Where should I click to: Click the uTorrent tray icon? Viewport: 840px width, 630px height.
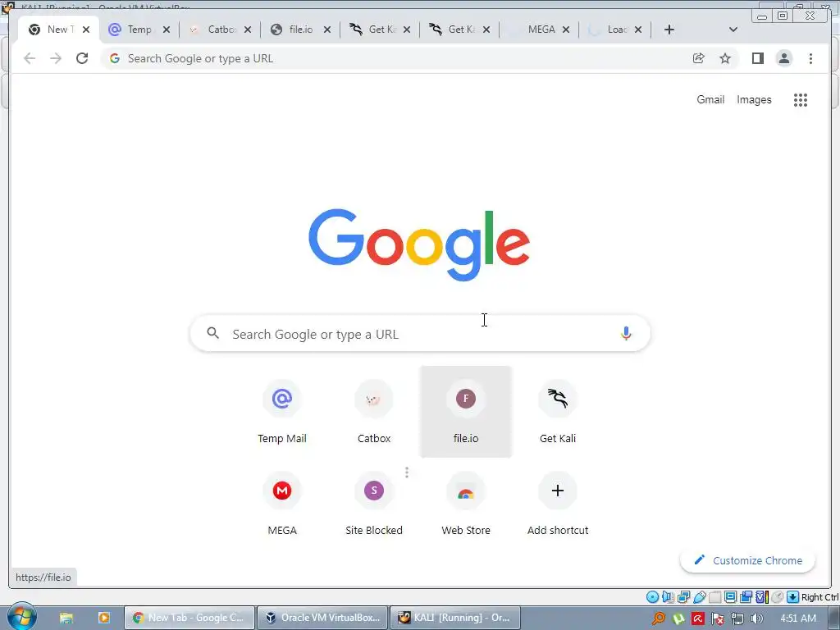[678, 619]
